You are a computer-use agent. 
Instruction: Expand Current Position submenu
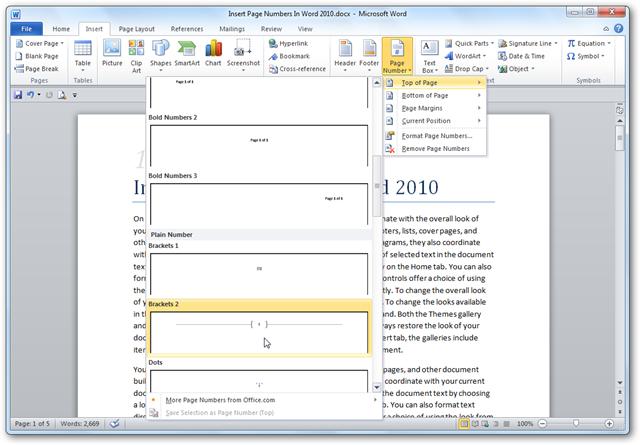[x=435, y=121]
